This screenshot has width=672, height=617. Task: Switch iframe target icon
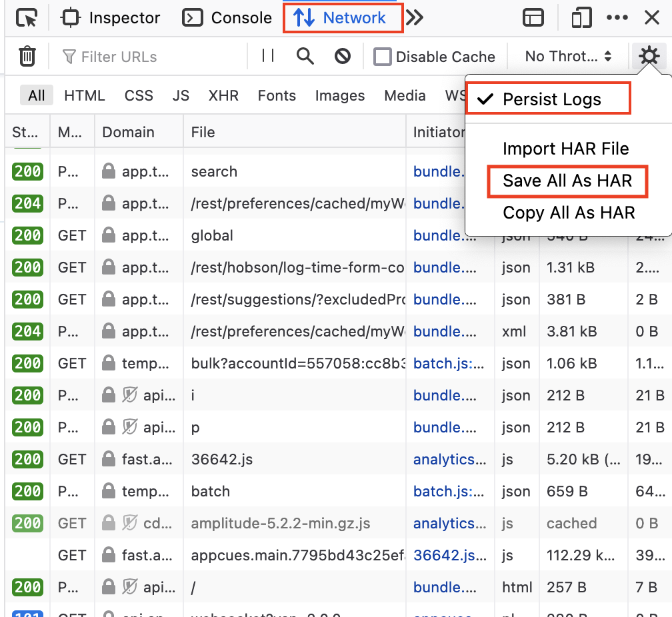[533, 18]
